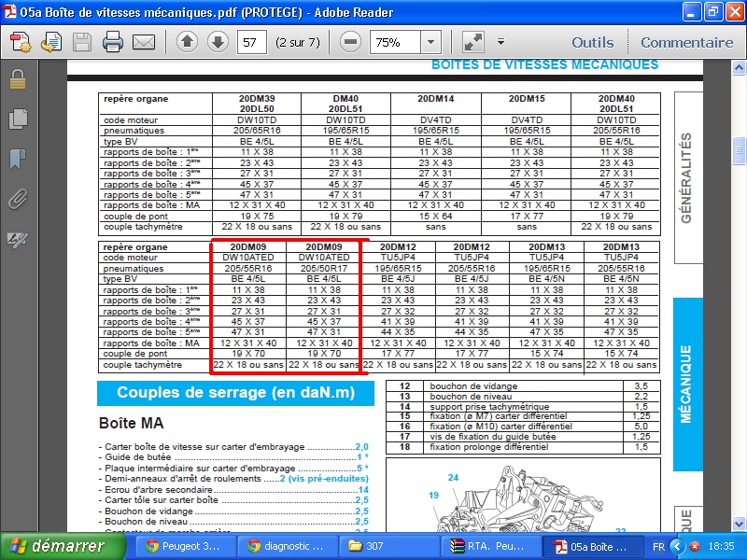Click the Boîte MA heading
747x560 pixels.
point(132,423)
